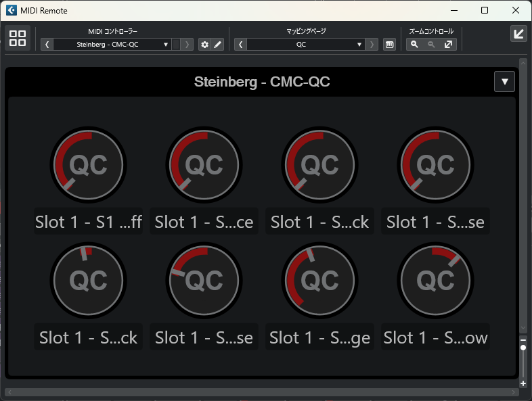The height and width of the screenshot is (401, 532).
Task: Select top-row label 'Slot 1 - S...ck'
Action: (319, 222)
